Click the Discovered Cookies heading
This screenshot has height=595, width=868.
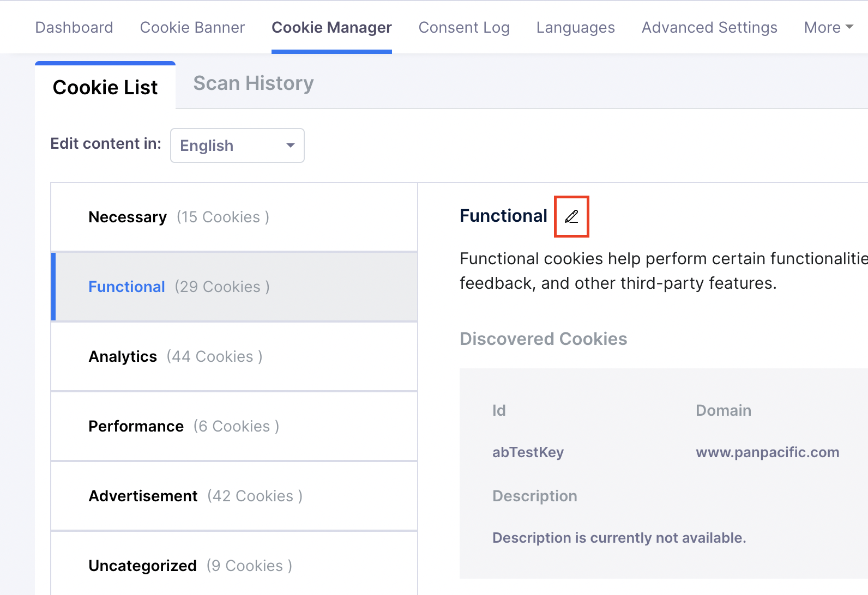pyautogui.click(x=543, y=339)
